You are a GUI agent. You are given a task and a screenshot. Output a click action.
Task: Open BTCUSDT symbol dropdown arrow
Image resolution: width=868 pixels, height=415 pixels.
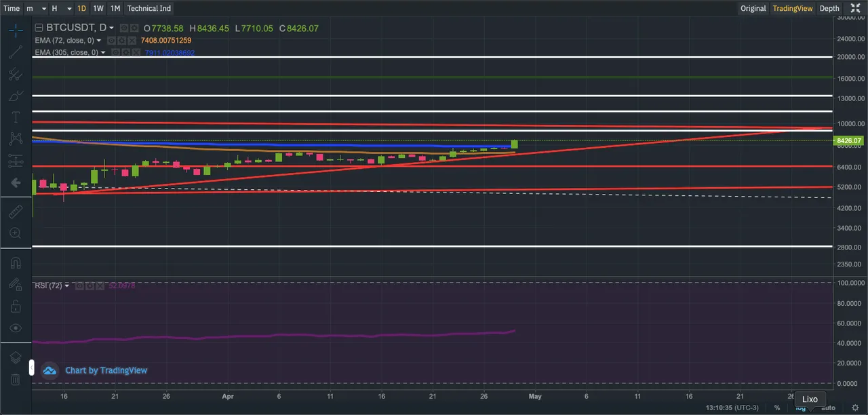pos(112,28)
